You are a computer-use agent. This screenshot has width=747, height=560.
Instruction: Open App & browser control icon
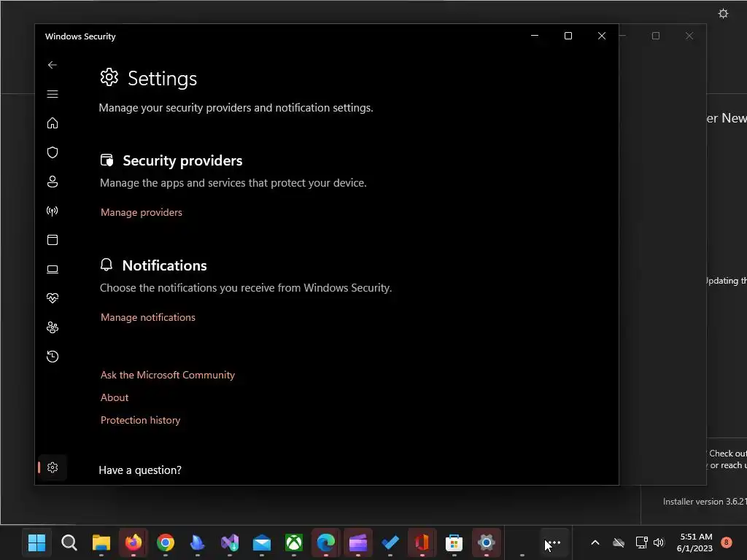click(x=53, y=240)
